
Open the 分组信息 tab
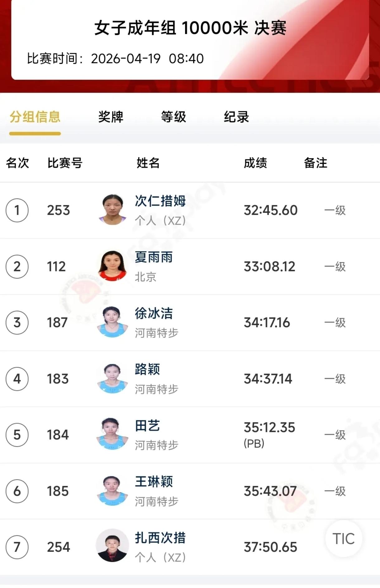35,117
